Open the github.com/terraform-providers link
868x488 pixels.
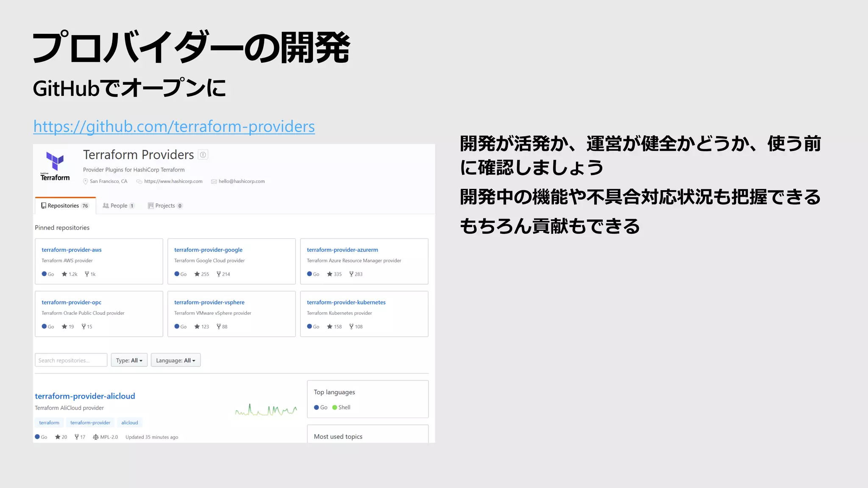[x=174, y=126]
